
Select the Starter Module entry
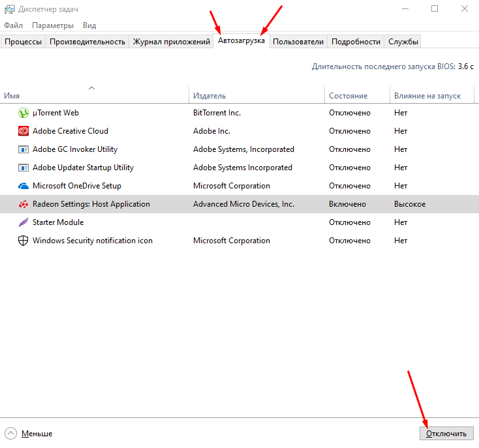click(x=58, y=222)
